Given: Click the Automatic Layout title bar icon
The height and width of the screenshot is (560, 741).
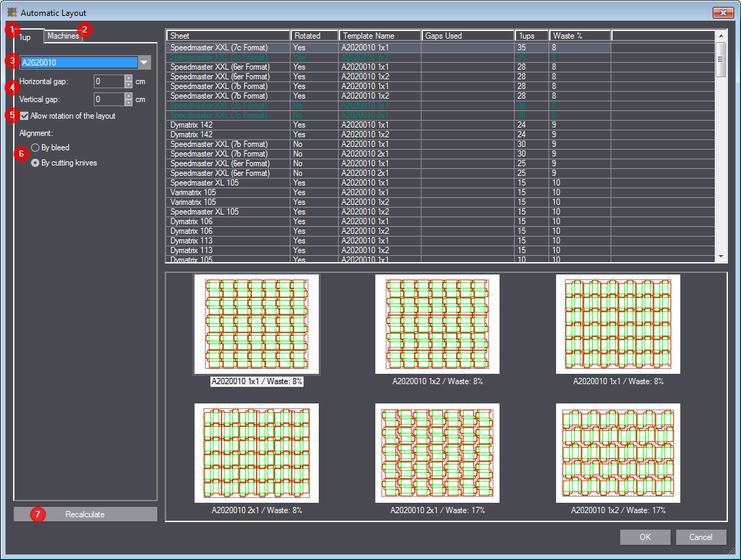Looking at the screenshot, I should click(x=12, y=12).
